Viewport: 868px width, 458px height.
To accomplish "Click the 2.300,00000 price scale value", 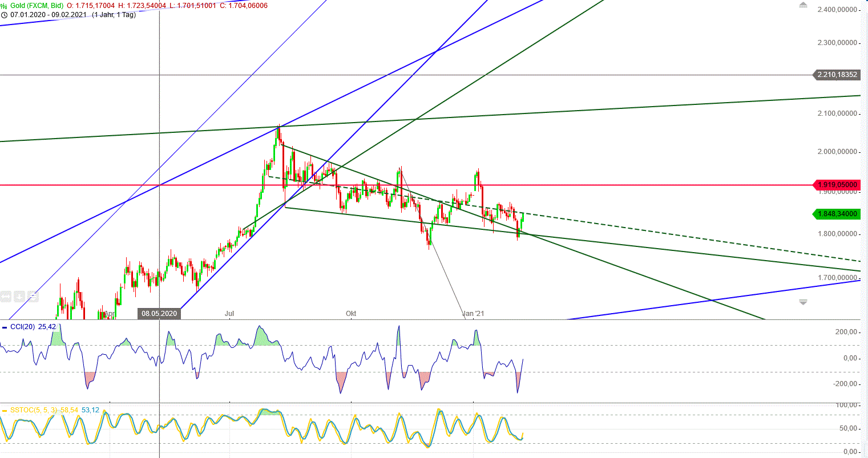I will click(x=837, y=43).
